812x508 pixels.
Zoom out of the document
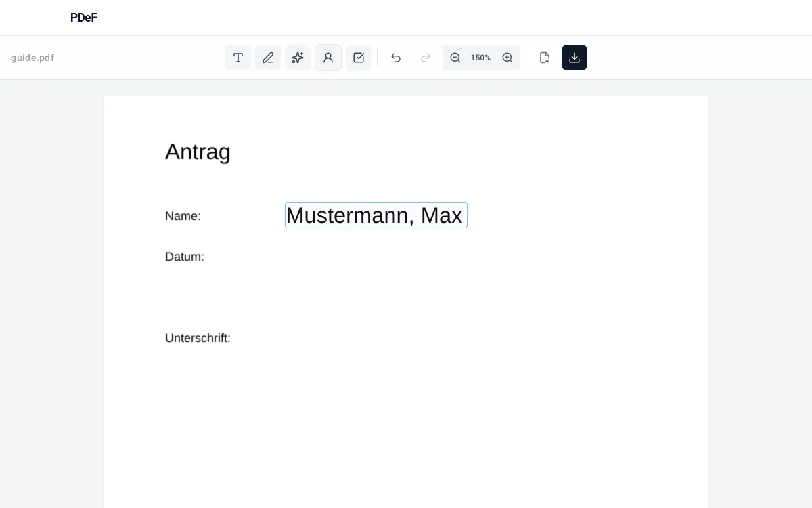pyautogui.click(x=455, y=58)
